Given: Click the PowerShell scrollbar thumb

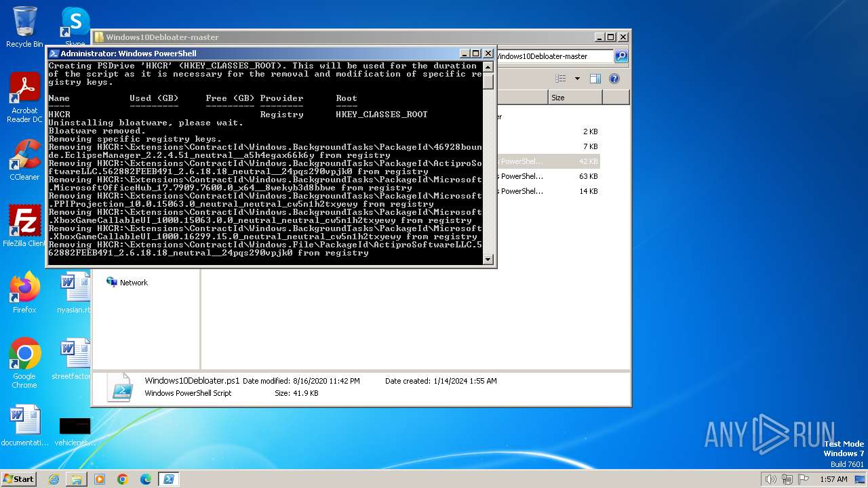Looking at the screenshot, I should pos(488,81).
